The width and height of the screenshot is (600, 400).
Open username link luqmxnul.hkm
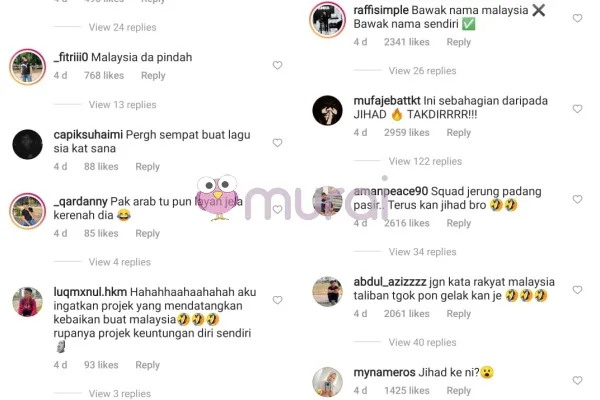(90, 292)
